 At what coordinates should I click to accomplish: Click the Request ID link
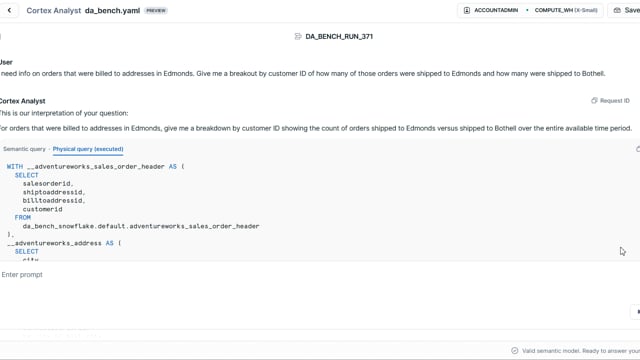[x=614, y=100]
